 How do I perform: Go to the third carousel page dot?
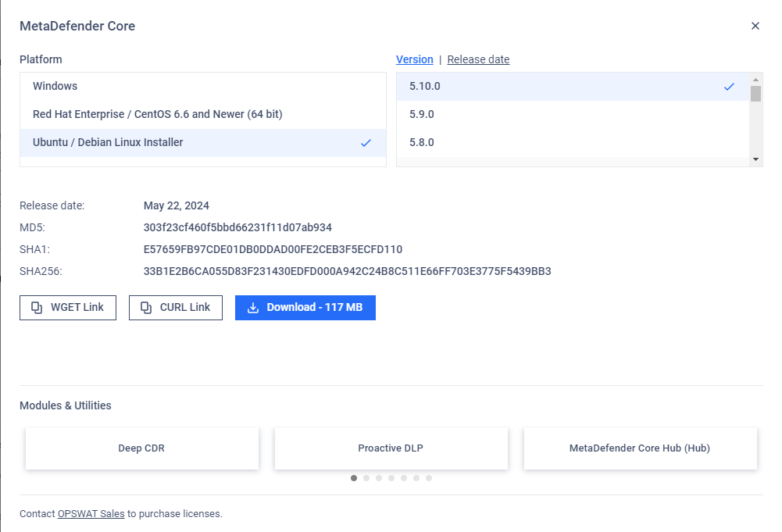point(379,478)
